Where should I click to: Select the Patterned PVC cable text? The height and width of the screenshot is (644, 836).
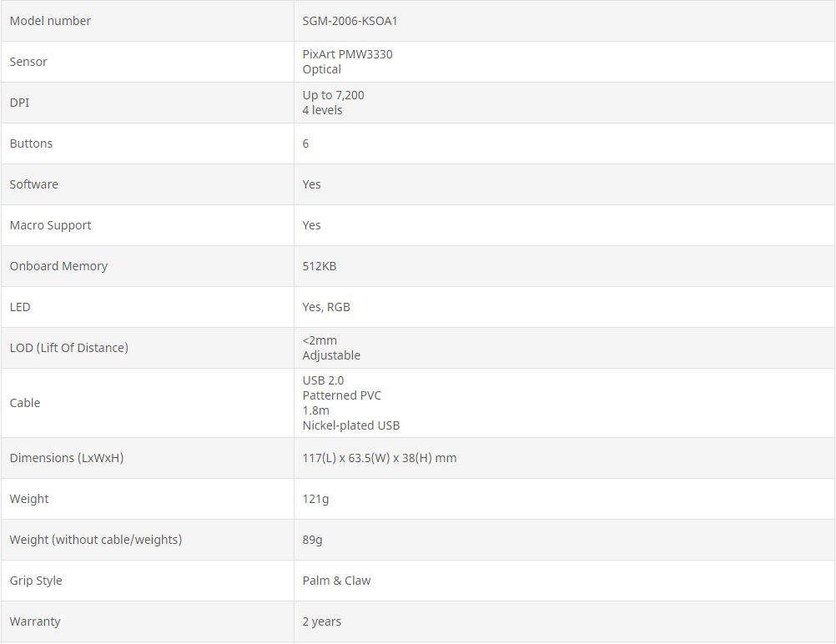click(341, 395)
